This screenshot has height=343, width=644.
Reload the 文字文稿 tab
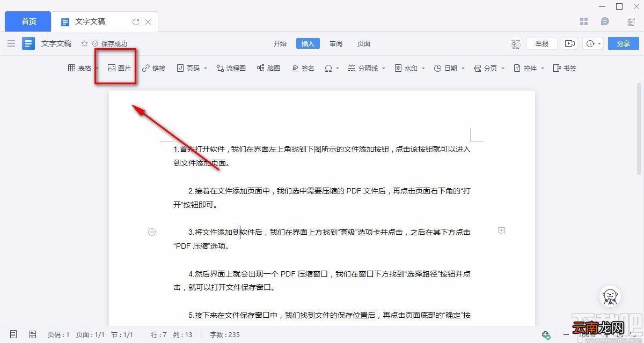pos(136,22)
